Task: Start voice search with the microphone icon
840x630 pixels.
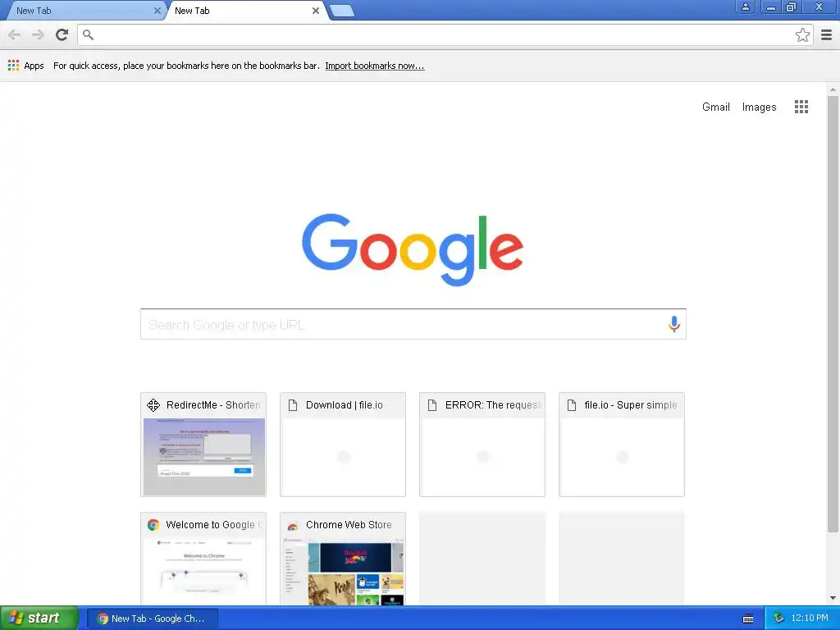Action: point(674,324)
